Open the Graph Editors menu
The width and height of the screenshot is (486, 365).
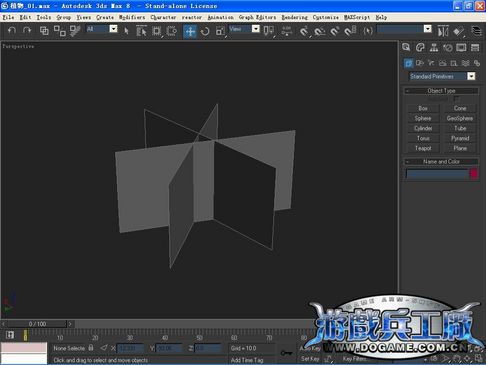(x=257, y=17)
